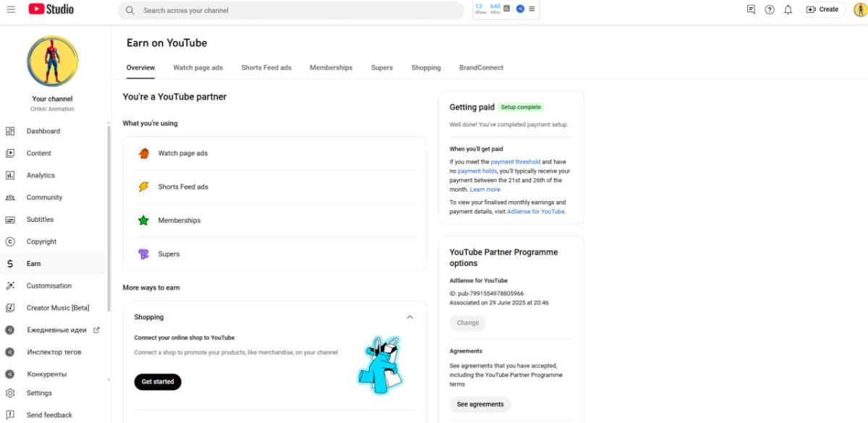Click the Change AdSense button
This screenshot has width=868, height=423.
(468, 323)
